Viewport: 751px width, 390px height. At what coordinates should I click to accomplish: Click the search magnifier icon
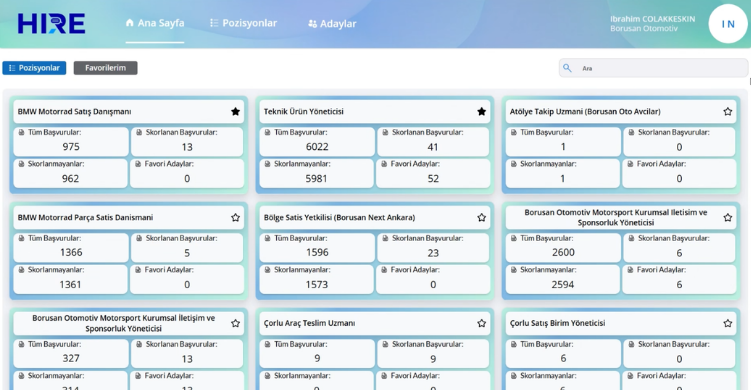[567, 68]
